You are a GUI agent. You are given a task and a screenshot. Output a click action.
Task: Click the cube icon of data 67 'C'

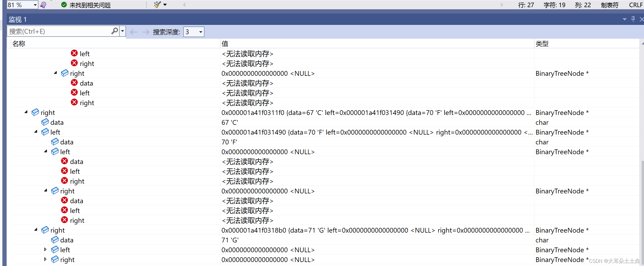coord(45,122)
